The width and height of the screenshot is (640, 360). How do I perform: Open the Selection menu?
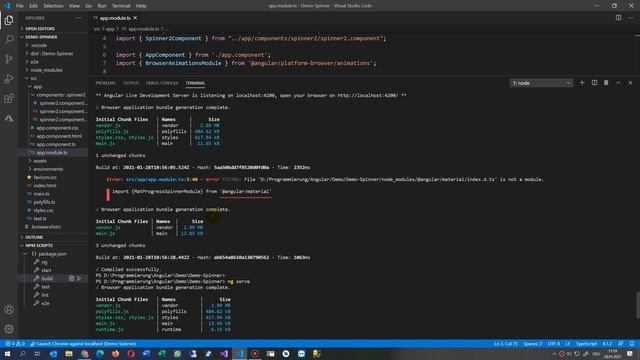pyautogui.click(x=53, y=6)
